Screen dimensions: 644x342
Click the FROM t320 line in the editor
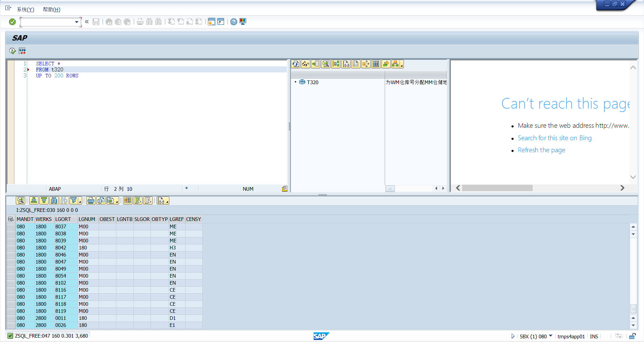50,70
